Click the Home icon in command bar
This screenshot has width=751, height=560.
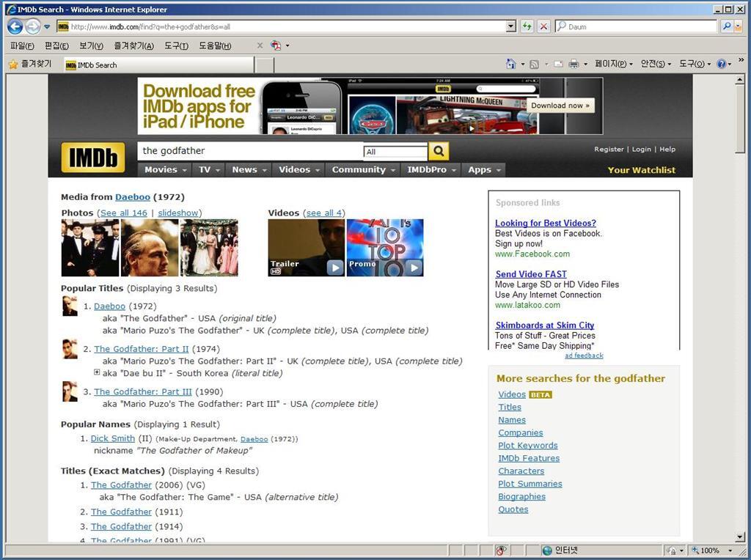point(511,65)
